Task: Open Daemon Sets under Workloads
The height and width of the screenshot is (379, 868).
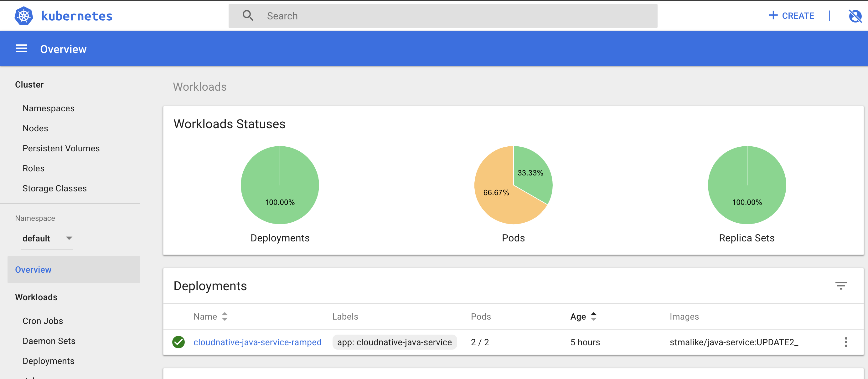Action: tap(49, 341)
